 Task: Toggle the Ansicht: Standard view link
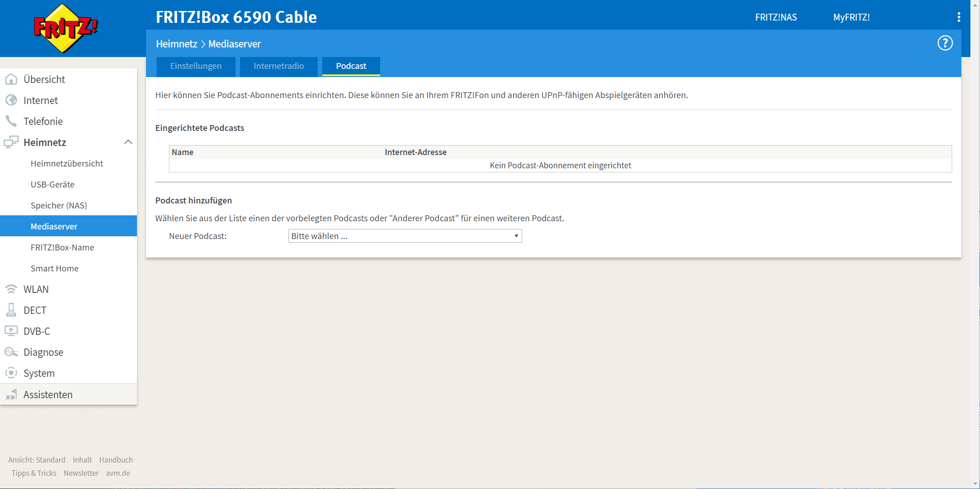[x=37, y=460]
